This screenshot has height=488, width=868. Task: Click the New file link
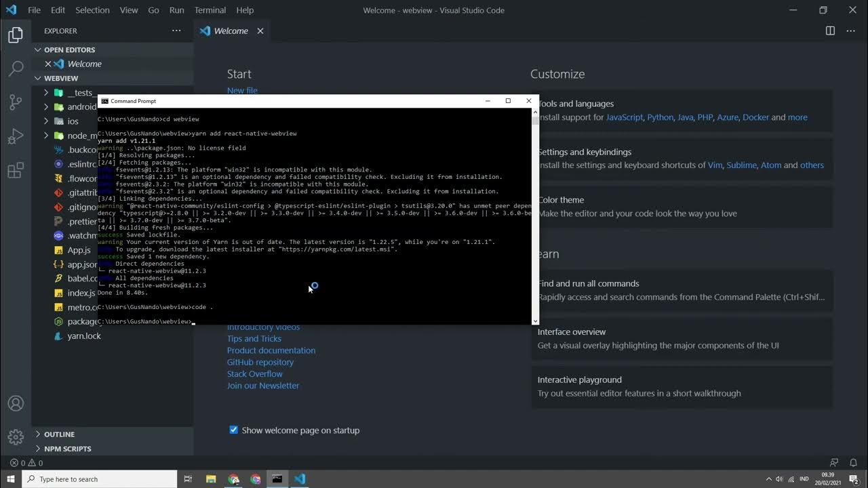click(x=242, y=90)
